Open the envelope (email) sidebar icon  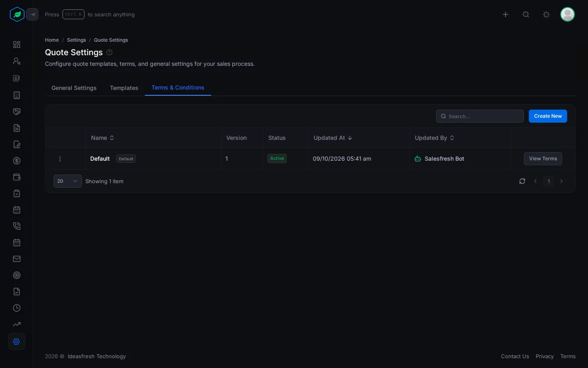(17, 259)
